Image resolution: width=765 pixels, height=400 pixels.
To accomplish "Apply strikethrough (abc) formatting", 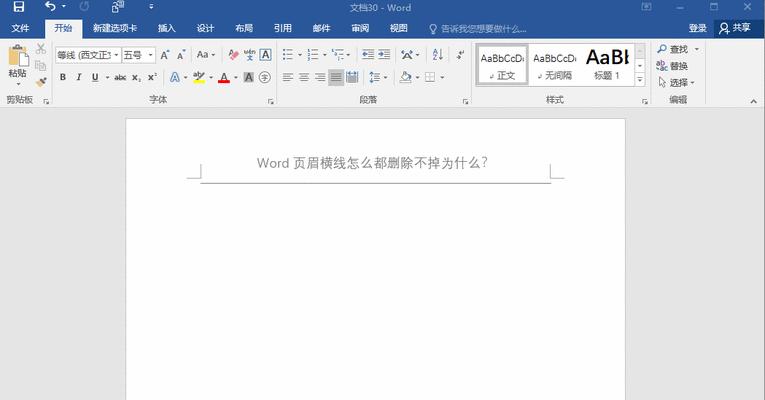I will [120, 77].
